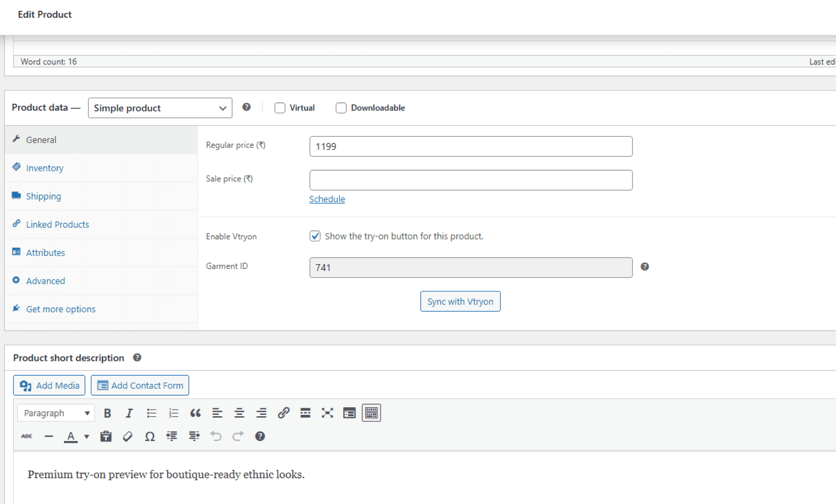
Task: Insert a hyperlink via the link icon
Action: 283,413
